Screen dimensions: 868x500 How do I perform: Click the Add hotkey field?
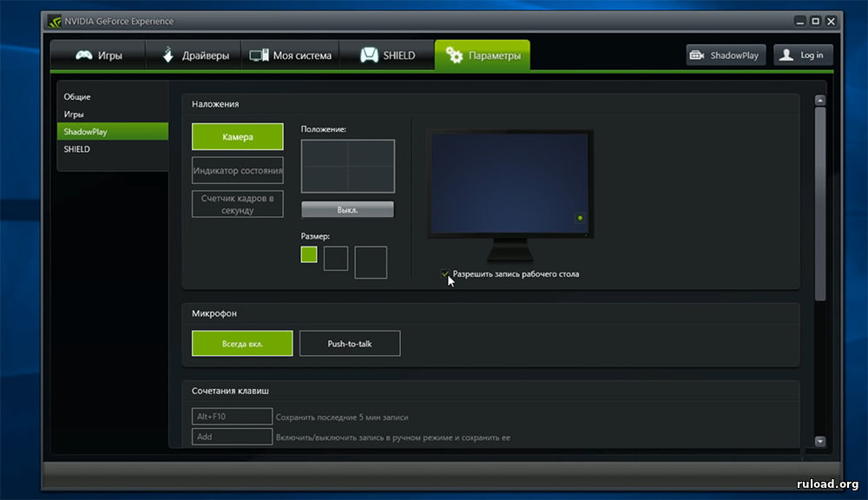pyautogui.click(x=232, y=437)
